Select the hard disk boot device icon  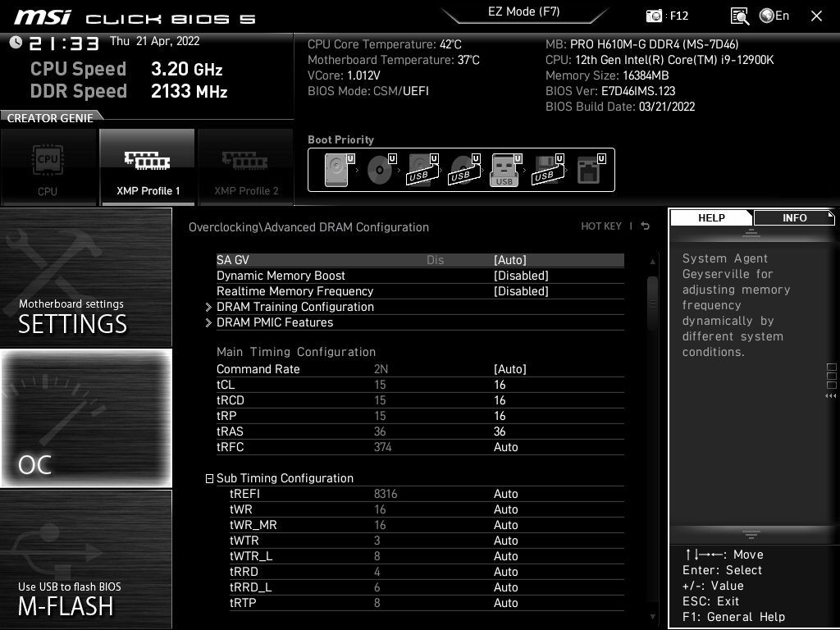(339, 170)
